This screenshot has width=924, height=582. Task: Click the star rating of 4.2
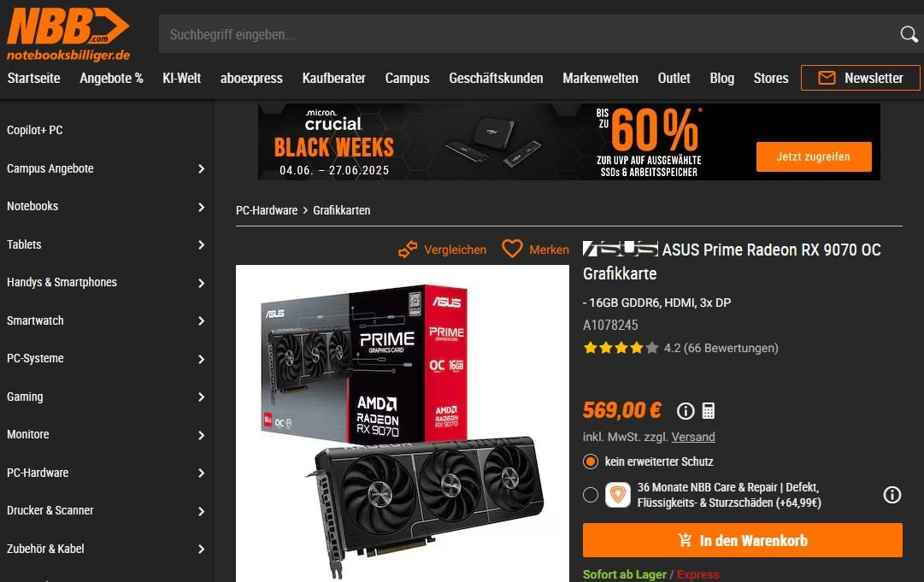[621, 348]
